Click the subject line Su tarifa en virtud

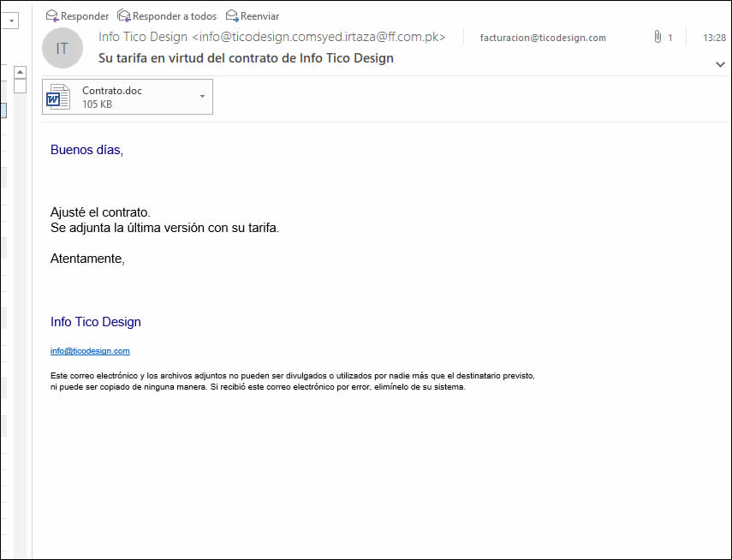[246, 58]
